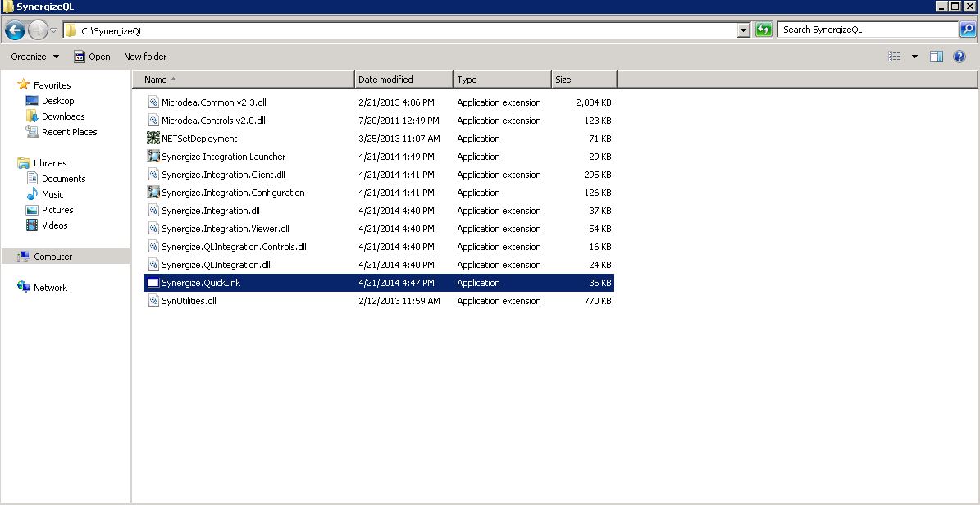Select Network in navigation pane
The width and height of the screenshot is (980, 505).
(50, 288)
